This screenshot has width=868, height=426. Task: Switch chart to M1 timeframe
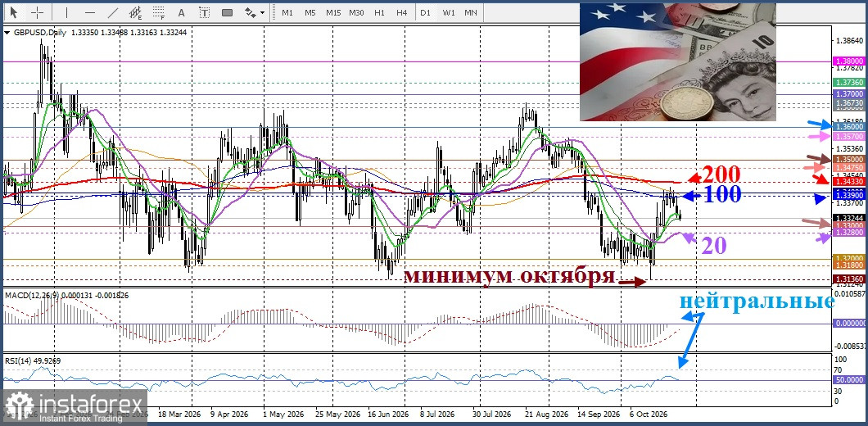tap(287, 12)
